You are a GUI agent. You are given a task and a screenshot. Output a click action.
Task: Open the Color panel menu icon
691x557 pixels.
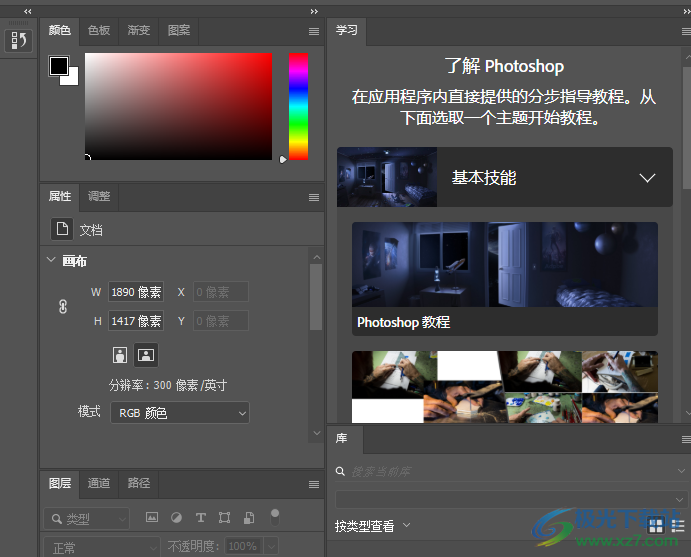314,31
